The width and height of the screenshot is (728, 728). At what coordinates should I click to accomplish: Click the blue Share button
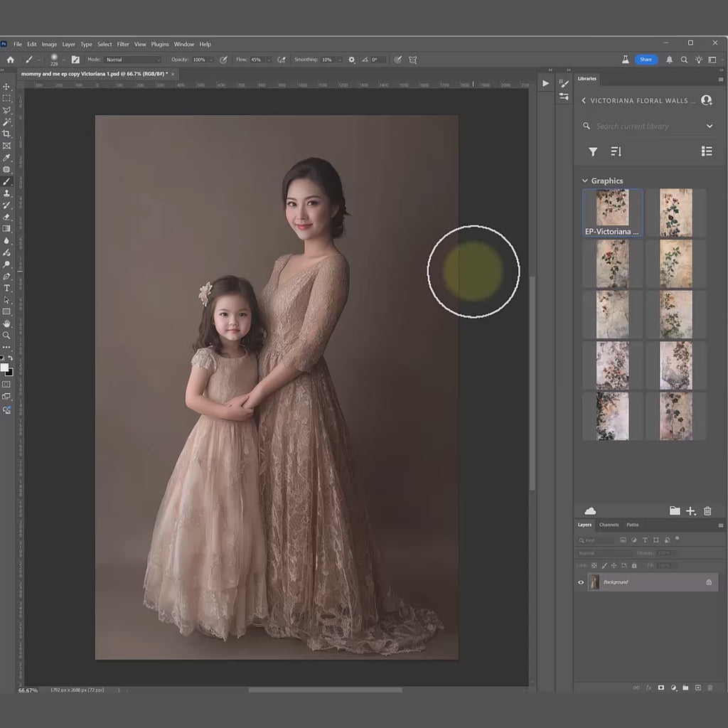(x=646, y=60)
